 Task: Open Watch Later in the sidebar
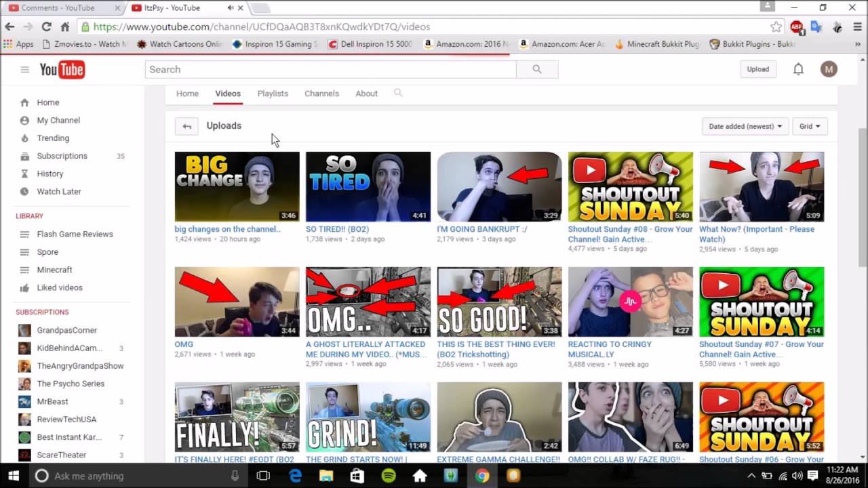(58, 192)
